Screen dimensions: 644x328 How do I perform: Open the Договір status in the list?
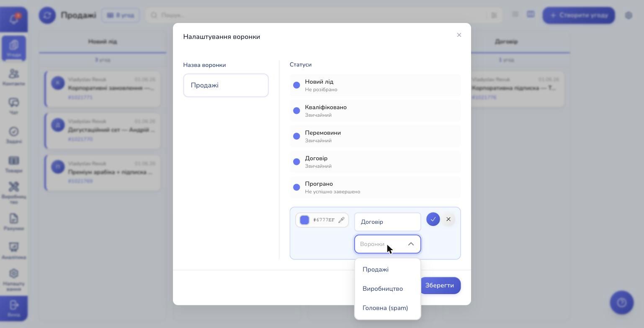pos(375,162)
